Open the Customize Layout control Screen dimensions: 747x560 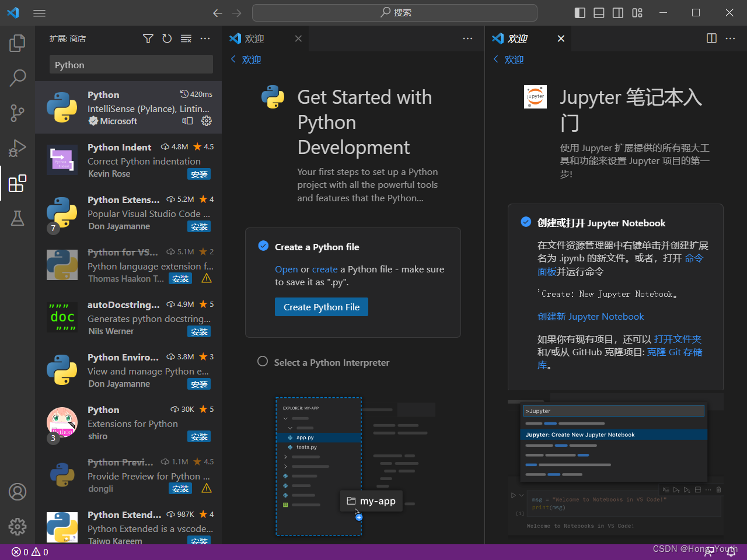[637, 12]
